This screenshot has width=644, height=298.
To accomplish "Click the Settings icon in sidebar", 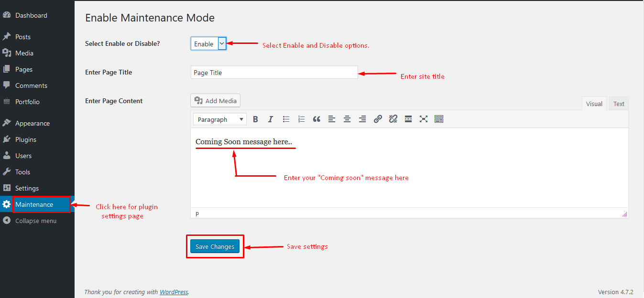I will coord(7,188).
